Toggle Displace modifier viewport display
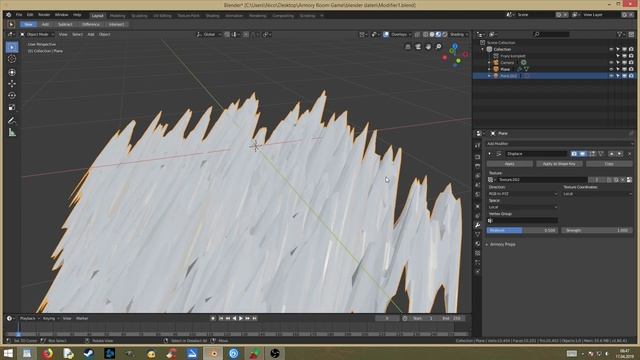 point(583,154)
